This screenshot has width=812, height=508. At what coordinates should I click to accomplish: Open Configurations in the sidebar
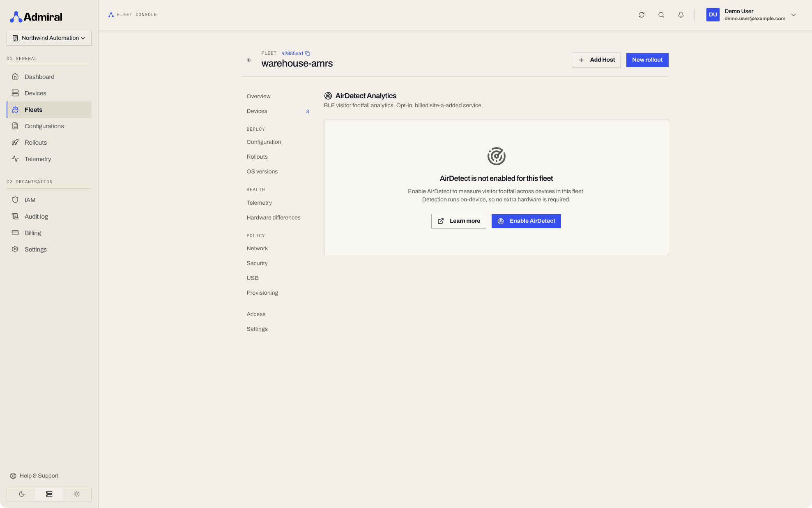[49, 126]
